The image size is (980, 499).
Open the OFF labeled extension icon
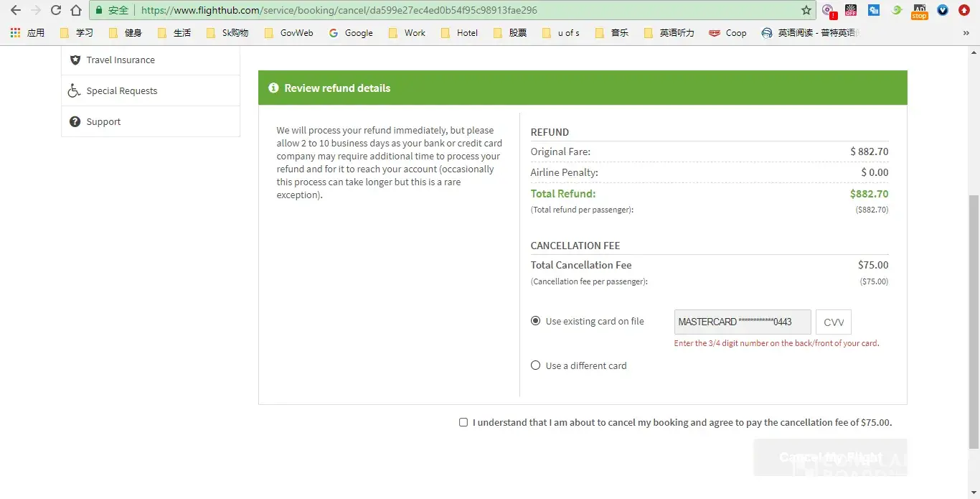(851, 10)
